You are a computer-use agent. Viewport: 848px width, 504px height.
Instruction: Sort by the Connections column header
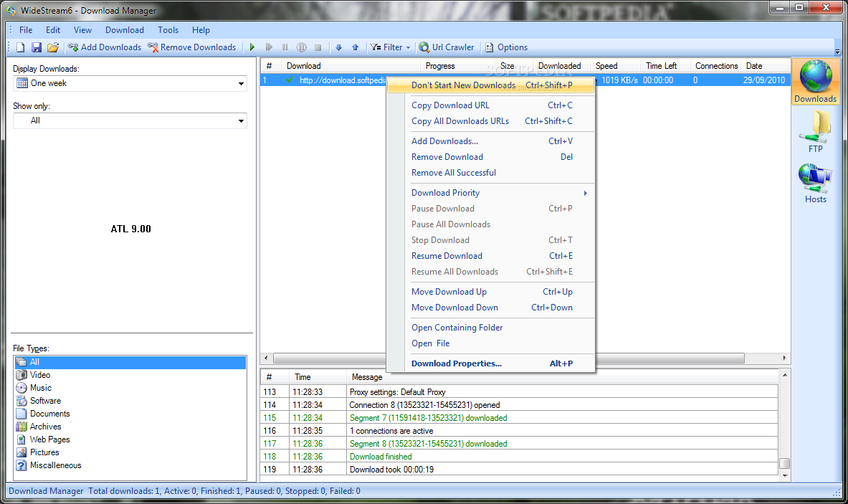717,66
